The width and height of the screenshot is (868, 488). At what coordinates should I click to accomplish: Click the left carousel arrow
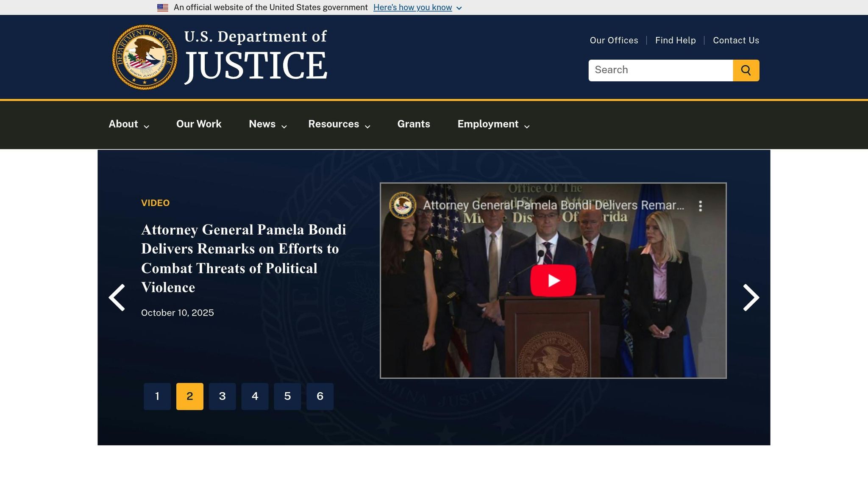pyautogui.click(x=117, y=297)
